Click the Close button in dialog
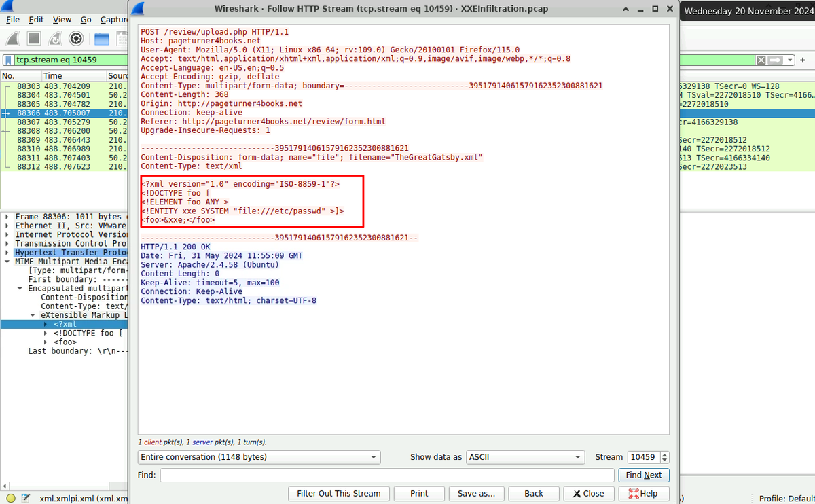 click(588, 494)
